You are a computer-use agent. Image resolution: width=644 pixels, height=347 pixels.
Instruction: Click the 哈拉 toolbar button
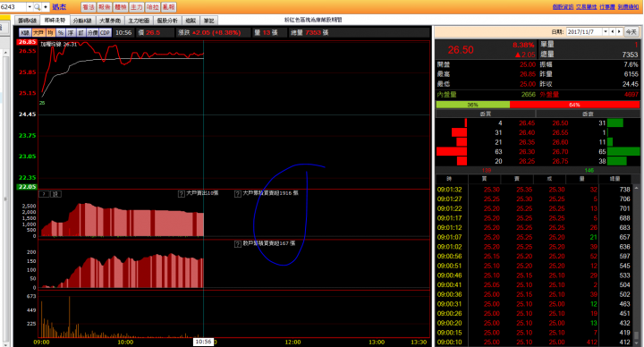(x=152, y=7)
